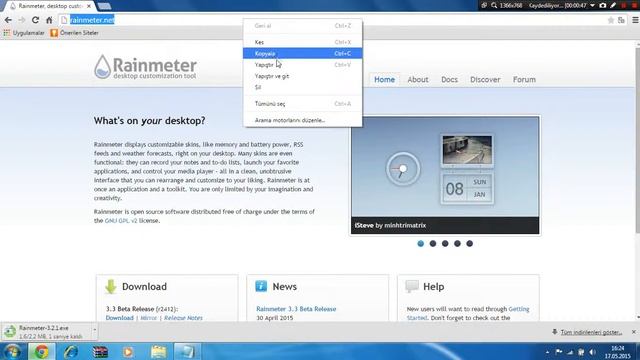Open the Forum page
The image size is (640, 360).
click(x=524, y=80)
